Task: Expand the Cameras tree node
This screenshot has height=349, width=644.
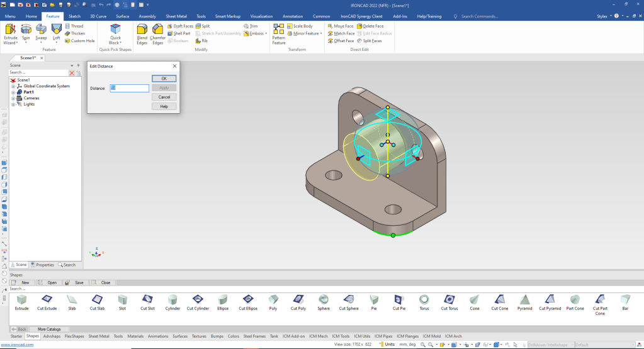Action: pos(13,98)
